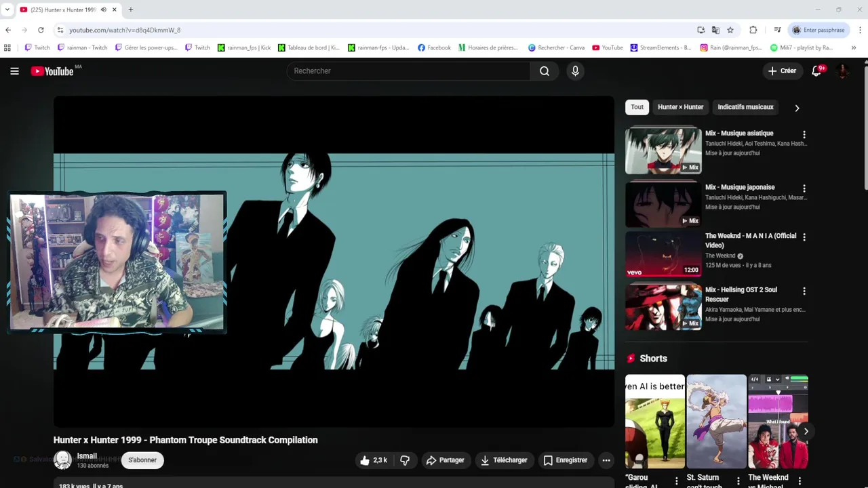Screen dimensions: 868x488
Task: Click the Partager share button
Action: click(445, 460)
